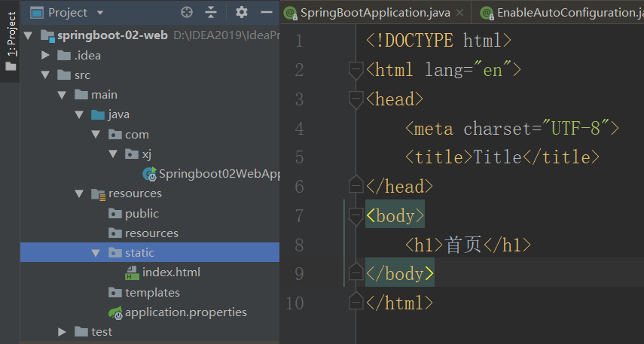Screen dimensions: 644x344
Task: Click the java source folder icon
Action: click(x=98, y=114)
